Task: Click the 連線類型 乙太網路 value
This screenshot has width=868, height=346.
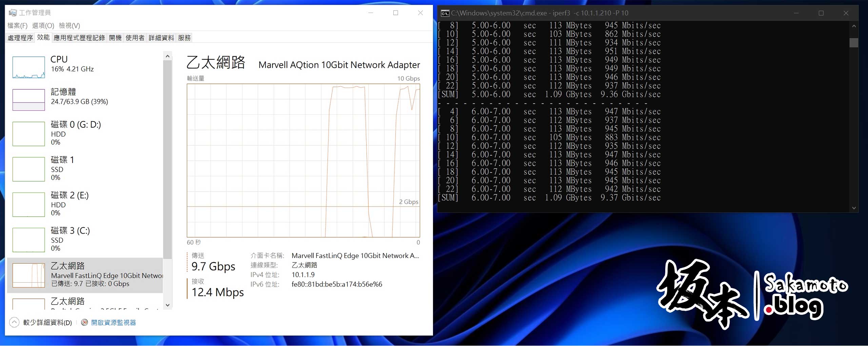Action: point(304,265)
